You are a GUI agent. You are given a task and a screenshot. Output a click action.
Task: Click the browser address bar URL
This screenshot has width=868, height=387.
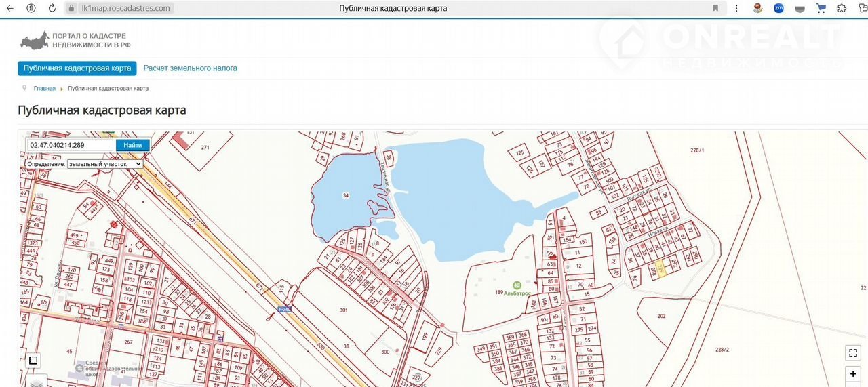[125, 8]
